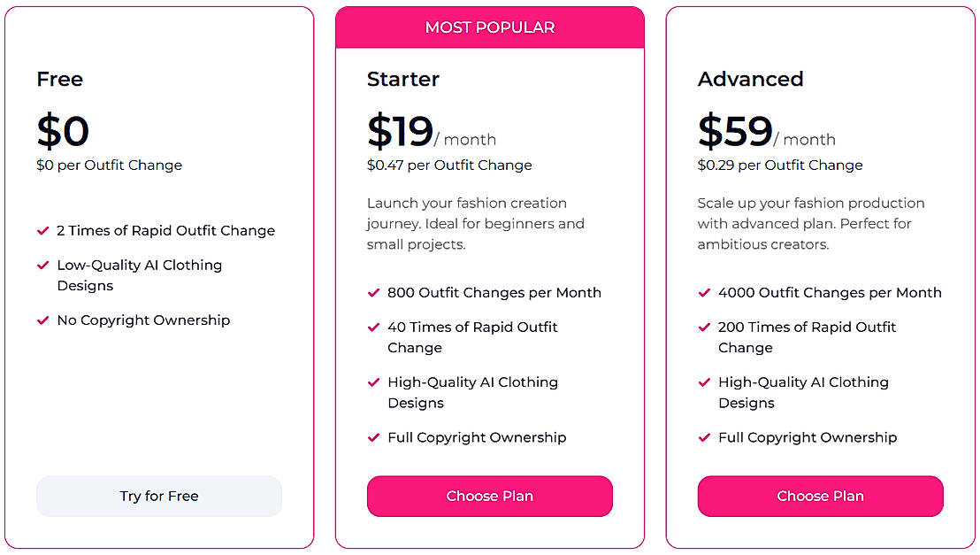980x555 pixels.
Task: Click checkmark beside 800 Outfit Changes per Month
Action: (x=373, y=293)
